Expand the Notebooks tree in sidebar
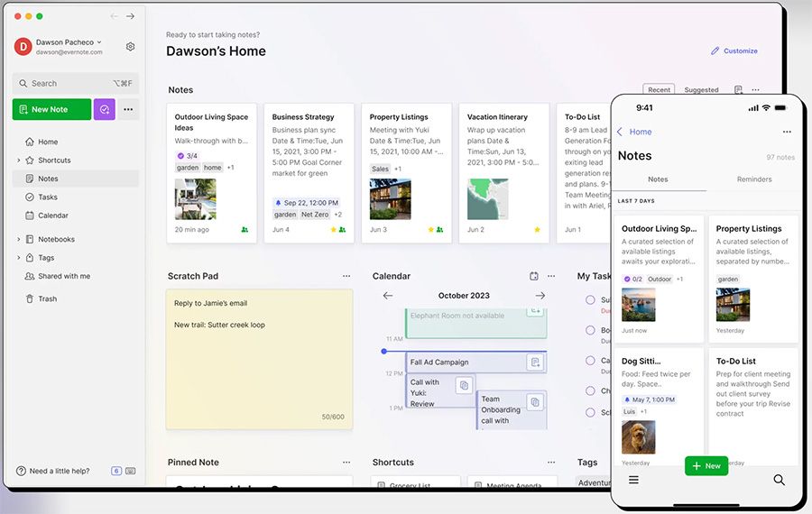 pyautogui.click(x=19, y=240)
